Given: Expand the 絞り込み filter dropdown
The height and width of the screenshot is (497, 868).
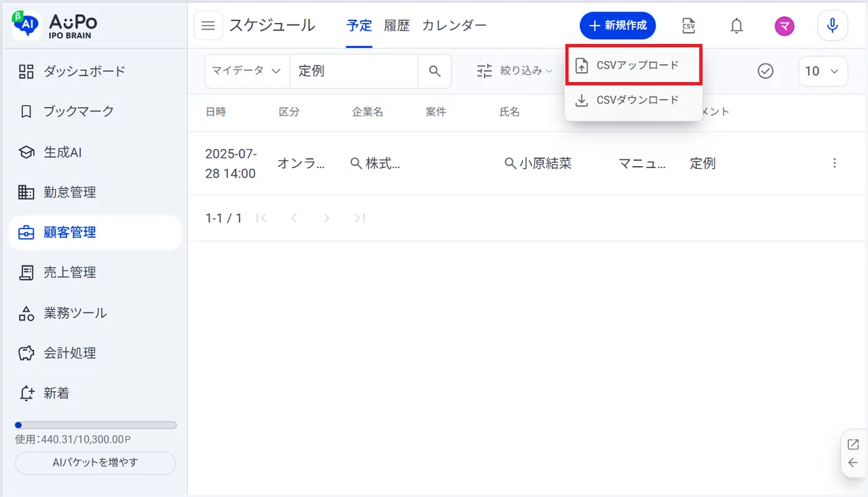Looking at the screenshot, I should pos(515,71).
